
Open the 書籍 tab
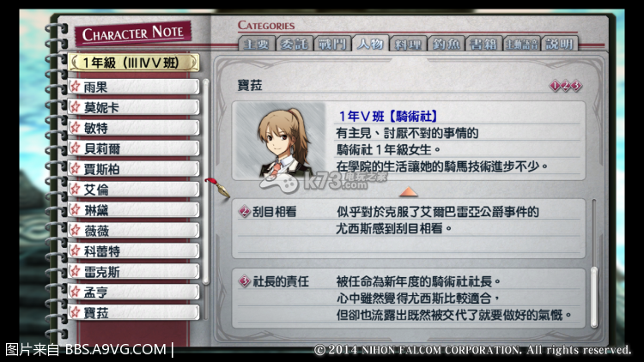(483, 44)
